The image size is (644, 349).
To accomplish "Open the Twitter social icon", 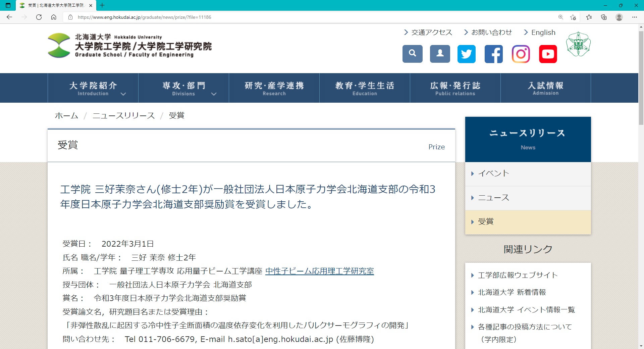I will point(467,54).
